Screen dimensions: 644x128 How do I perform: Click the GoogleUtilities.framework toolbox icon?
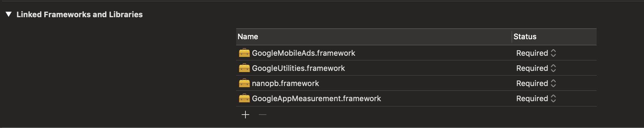244,68
